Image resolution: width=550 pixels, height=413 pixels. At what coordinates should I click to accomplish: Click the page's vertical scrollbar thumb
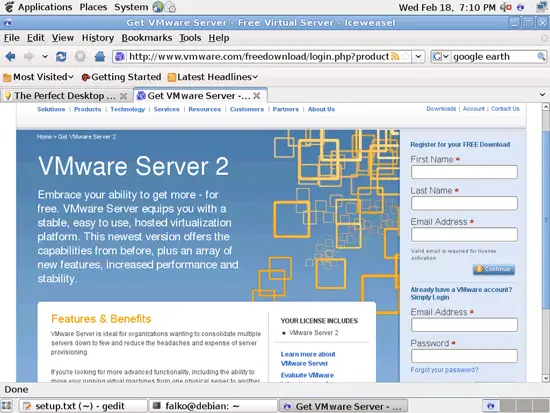pyautogui.click(x=545, y=220)
